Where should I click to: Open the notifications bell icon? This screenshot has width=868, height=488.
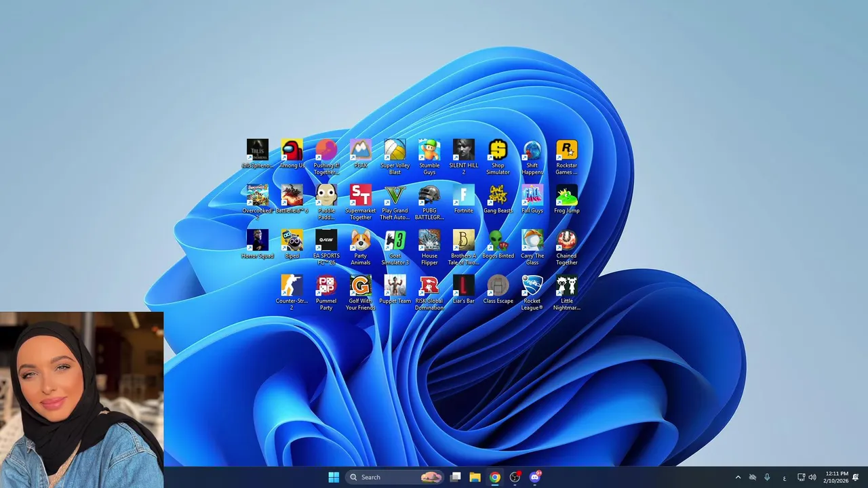(856, 477)
